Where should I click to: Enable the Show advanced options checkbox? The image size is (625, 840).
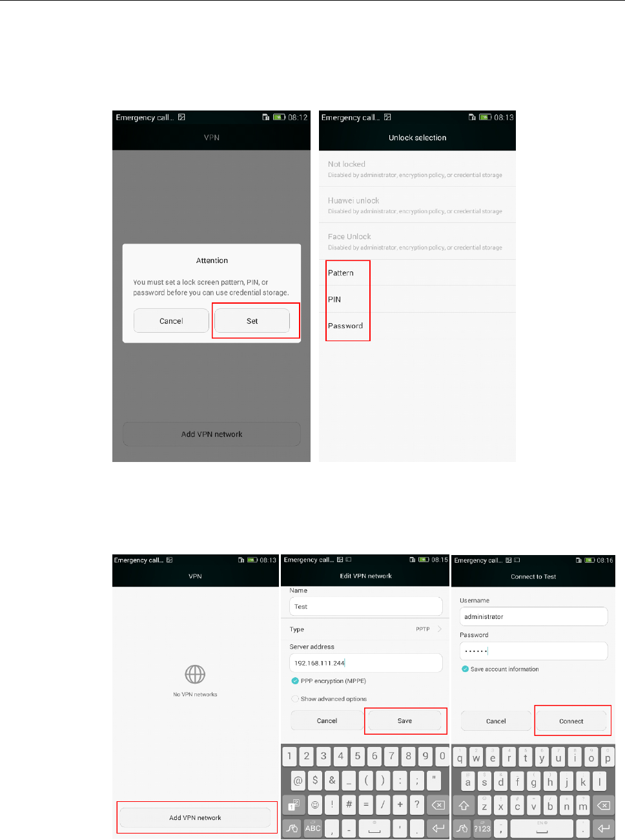pyautogui.click(x=295, y=698)
